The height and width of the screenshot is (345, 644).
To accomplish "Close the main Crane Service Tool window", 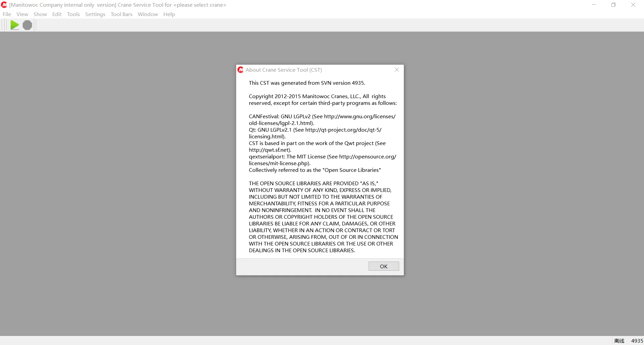I will [x=633, y=5].
